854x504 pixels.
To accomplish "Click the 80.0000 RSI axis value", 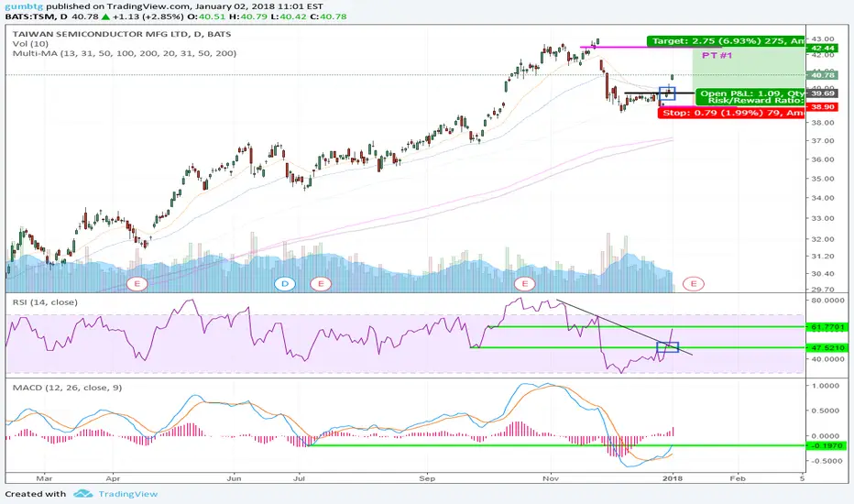I will click(827, 301).
